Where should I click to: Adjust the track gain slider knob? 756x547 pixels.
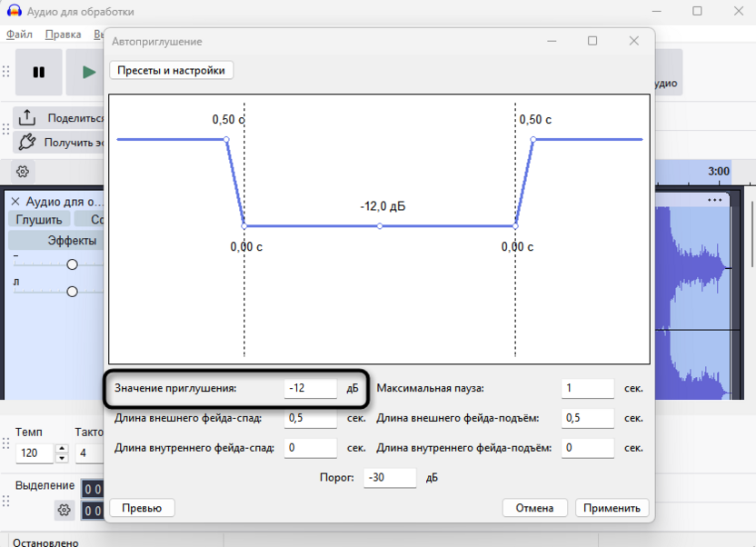pyautogui.click(x=73, y=264)
